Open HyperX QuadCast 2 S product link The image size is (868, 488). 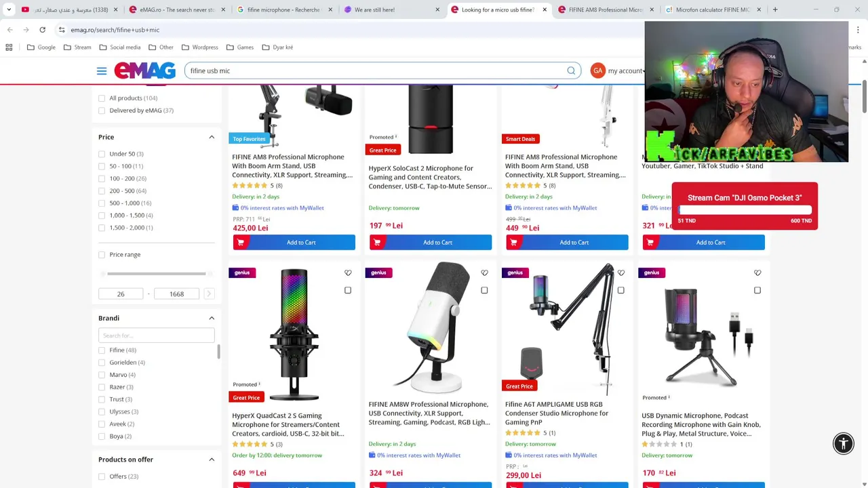coord(288,424)
